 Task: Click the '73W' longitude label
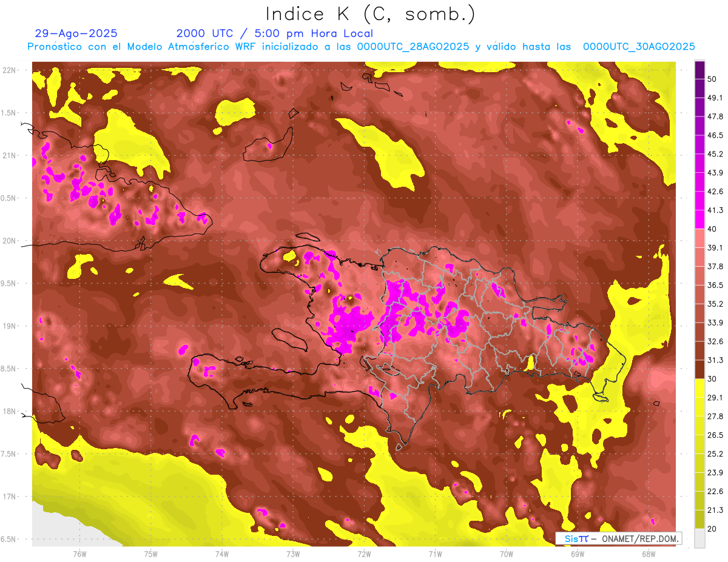pyautogui.click(x=293, y=554)
